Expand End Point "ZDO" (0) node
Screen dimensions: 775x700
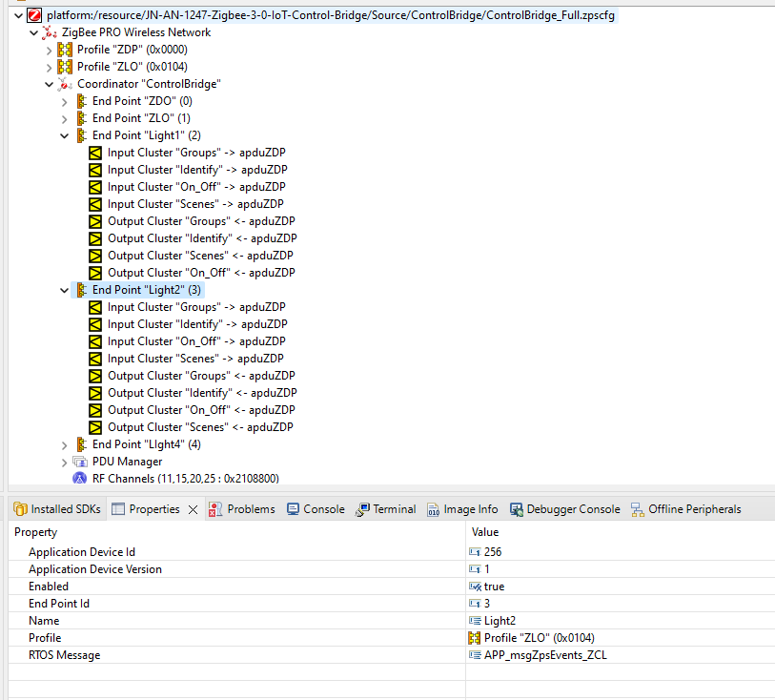(x=64, y=102)
